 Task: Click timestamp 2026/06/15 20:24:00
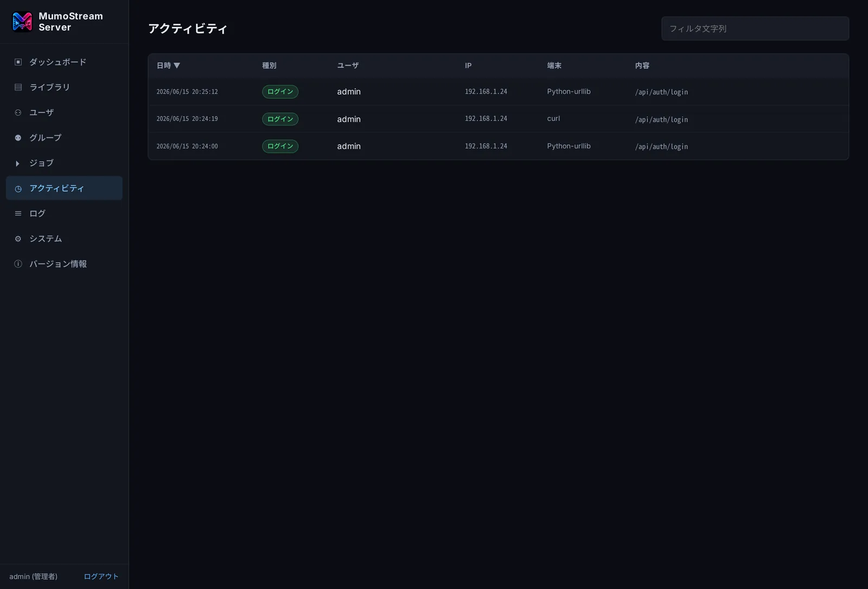click(187, 147)
